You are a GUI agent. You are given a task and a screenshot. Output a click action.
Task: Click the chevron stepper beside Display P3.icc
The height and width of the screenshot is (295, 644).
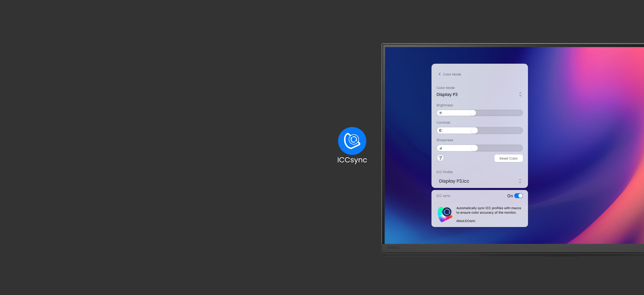point(520,181)
